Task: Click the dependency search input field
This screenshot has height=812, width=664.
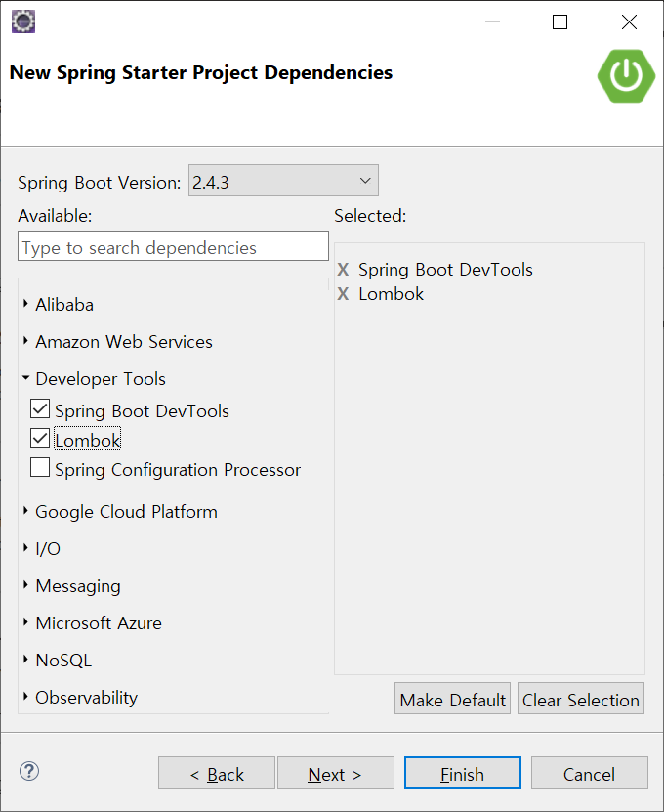Action: coord(173,247)
